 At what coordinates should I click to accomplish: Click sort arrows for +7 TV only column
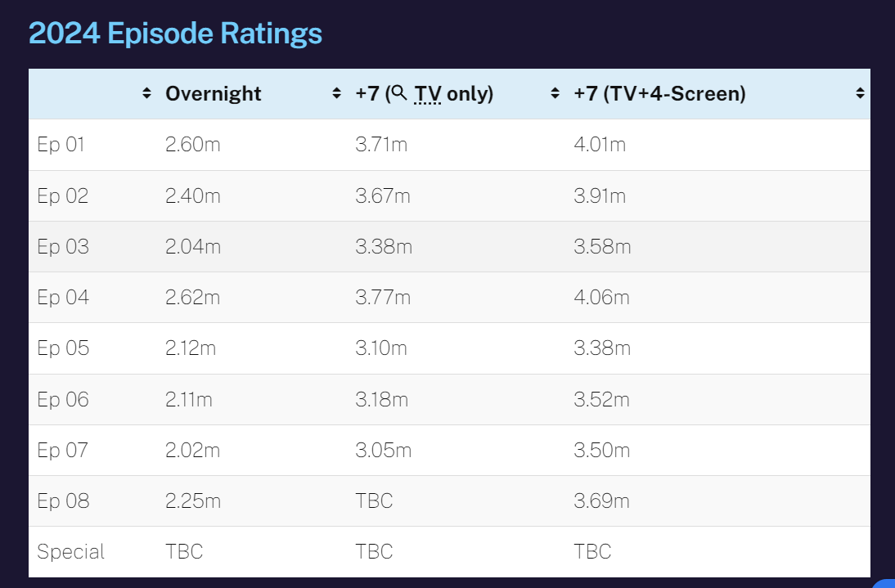[x=555, y=94]
